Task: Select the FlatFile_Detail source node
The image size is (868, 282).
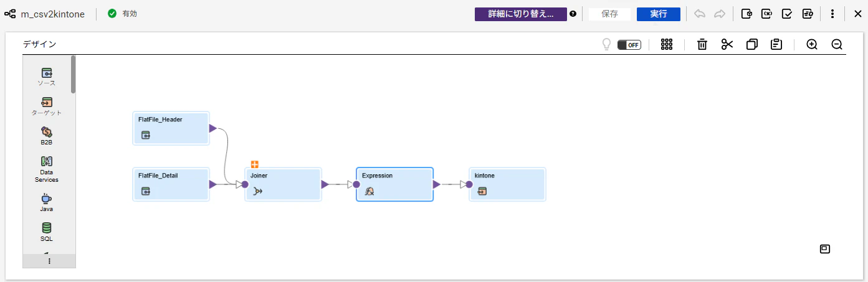Action: [x=171, y=184]
